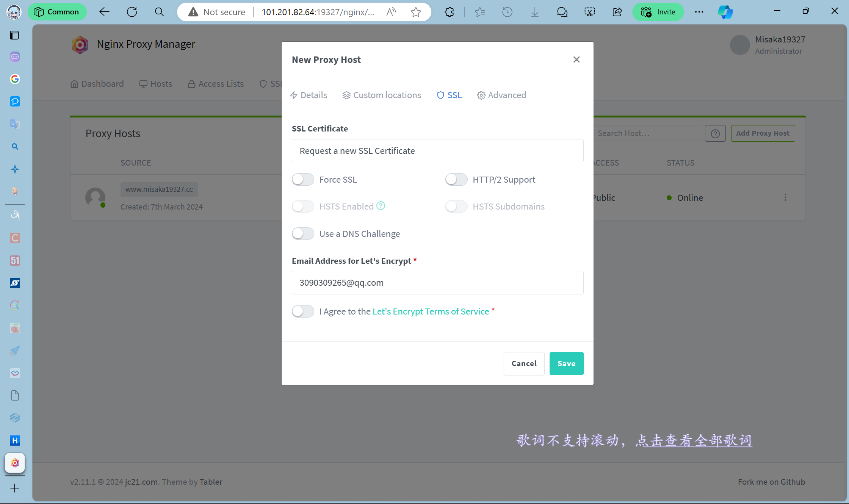Toggle the Force SSL switch
This screenshot has width=849, height=504.
(303, 179)
